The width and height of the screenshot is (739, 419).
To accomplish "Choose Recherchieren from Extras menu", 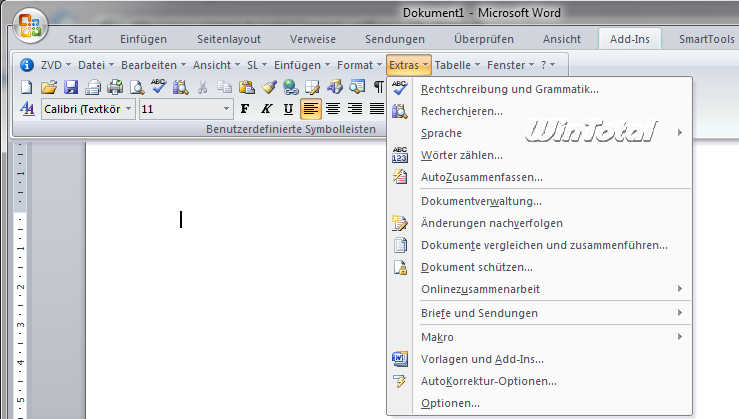I will [x=539, y=111].
